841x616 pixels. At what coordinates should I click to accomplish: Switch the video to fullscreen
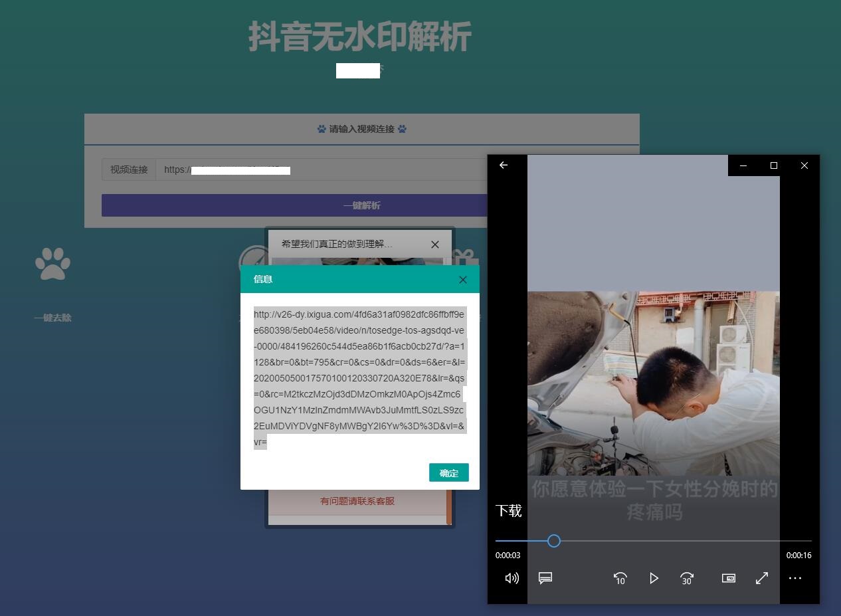[x=761, y=578]
